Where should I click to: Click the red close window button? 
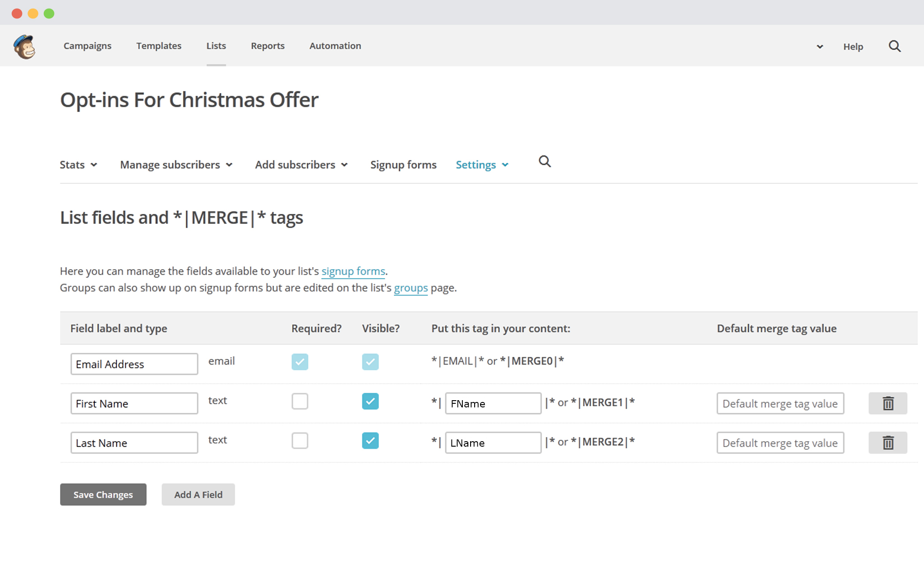coord(17,14)
